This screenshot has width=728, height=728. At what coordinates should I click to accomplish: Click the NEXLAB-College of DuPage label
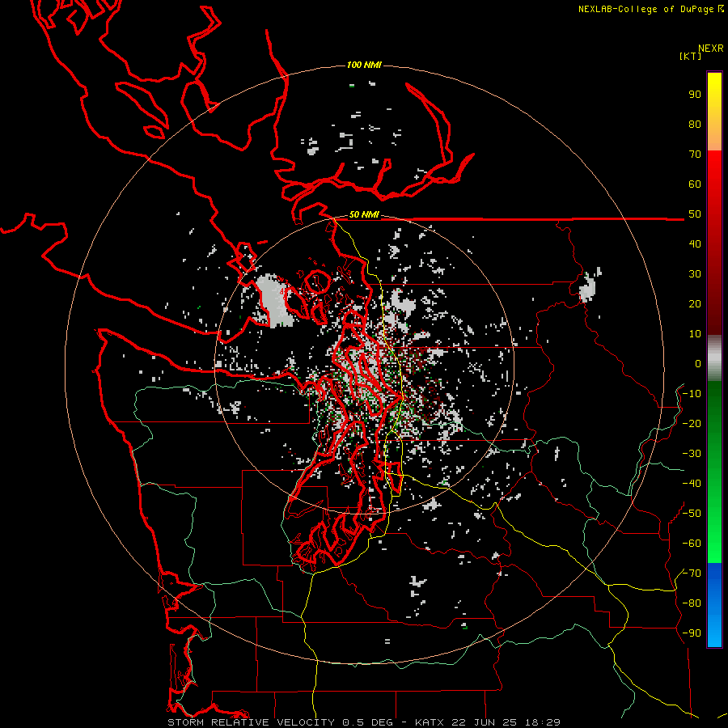650,9
